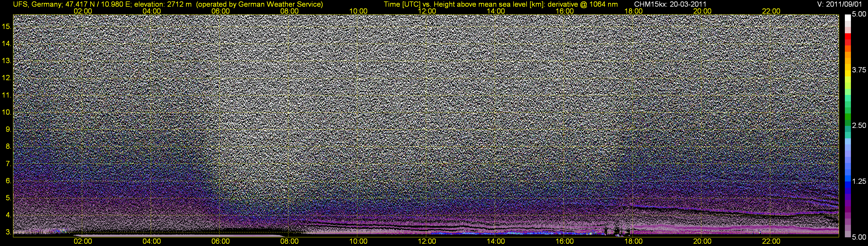Click the '3.75' colorbar scale value
This screenshot has width=868, height=246.
tap(859, 70)
